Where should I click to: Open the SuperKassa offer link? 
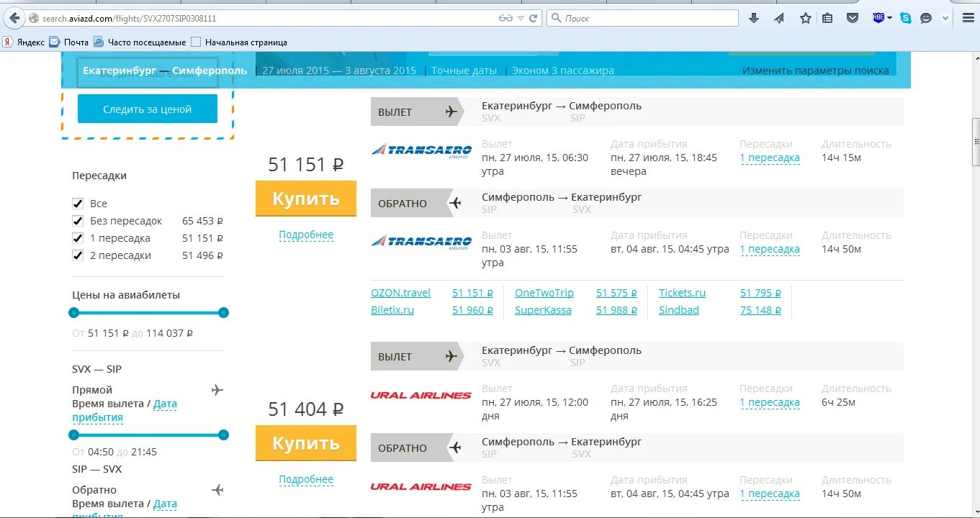[543, 310]
